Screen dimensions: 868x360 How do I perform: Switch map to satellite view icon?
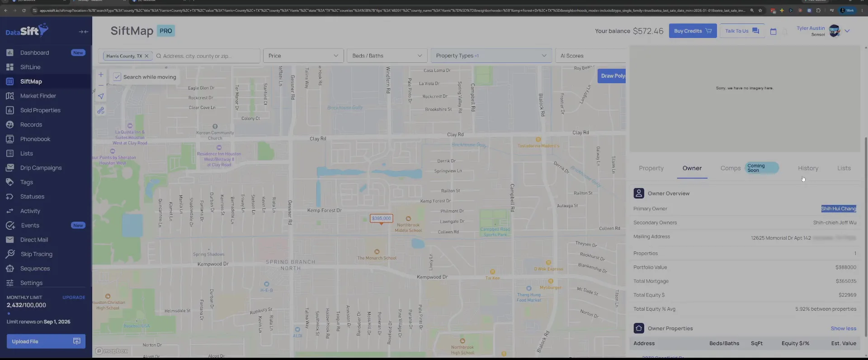point(101,110)
